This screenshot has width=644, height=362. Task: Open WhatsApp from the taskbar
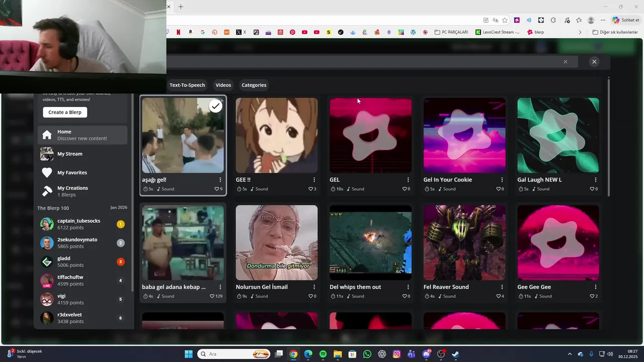pos(367,354)
